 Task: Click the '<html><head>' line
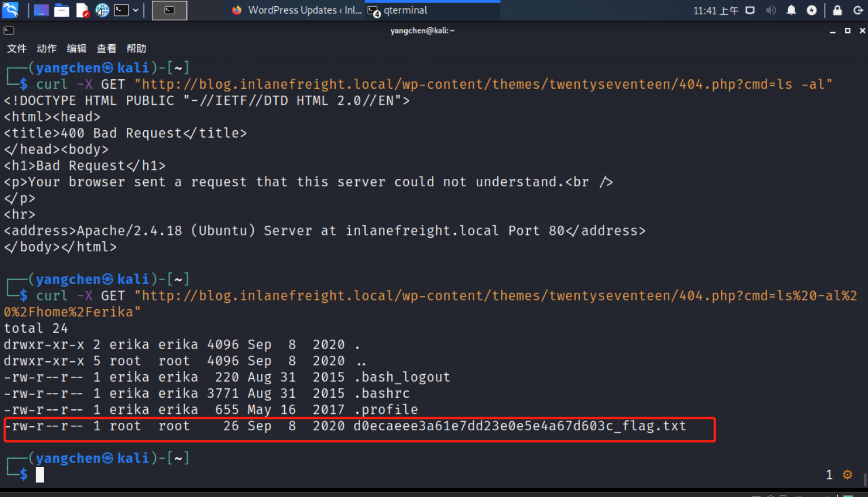pos(52,117)
